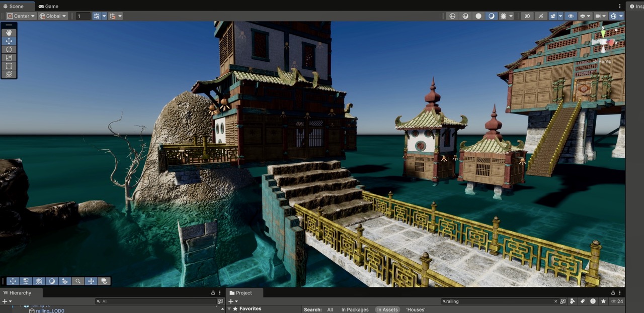Open grid snapping options dropdown arrow
The image size is (644, 313).
(x=120, y=16)
